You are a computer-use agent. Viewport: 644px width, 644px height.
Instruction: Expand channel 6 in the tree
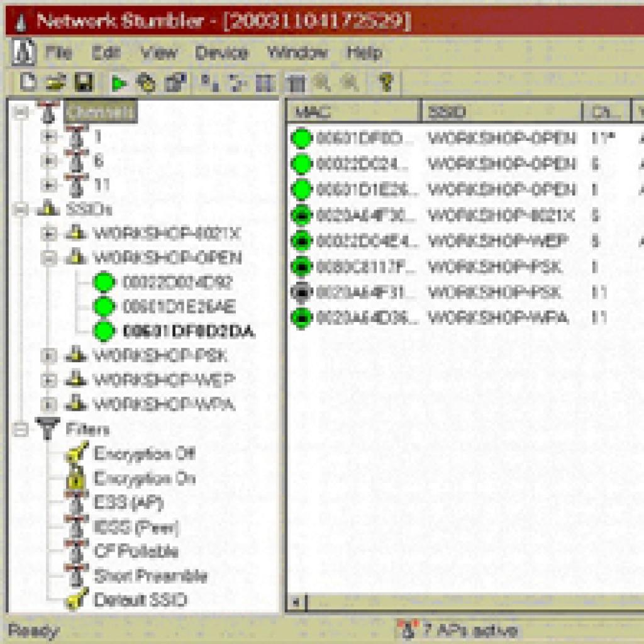pyautogui.click(x=48, y=161)
